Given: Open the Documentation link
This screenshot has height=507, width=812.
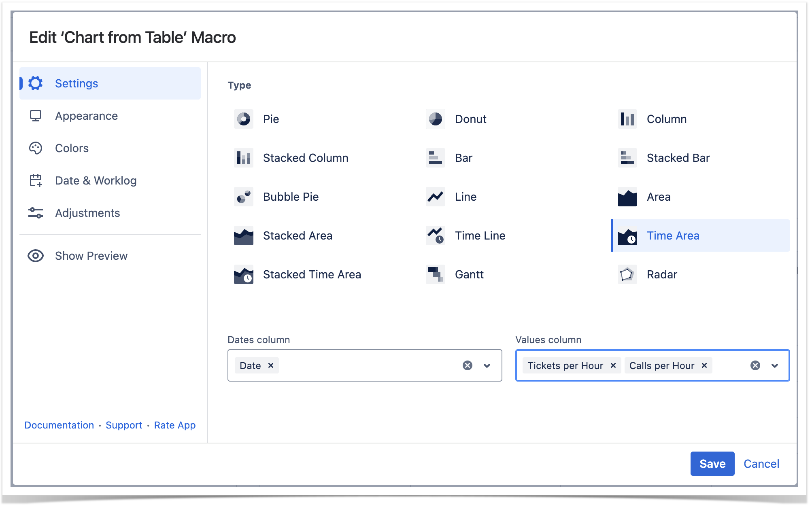Looking at the screenshot, I should pos(59,425).
